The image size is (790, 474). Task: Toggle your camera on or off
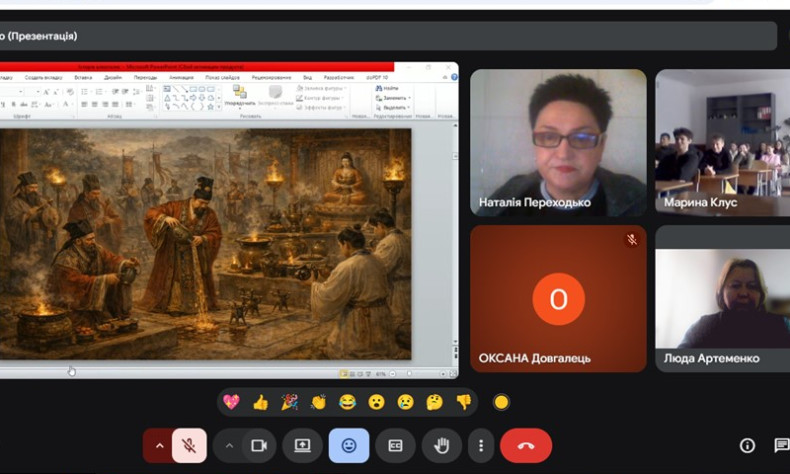[259, 446]
